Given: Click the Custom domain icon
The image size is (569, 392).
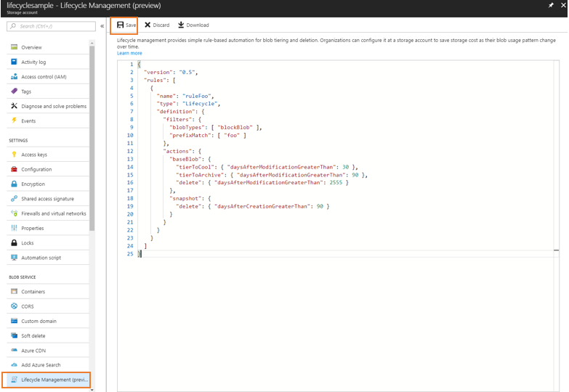Looking at the screenshot, I should 14,321.
